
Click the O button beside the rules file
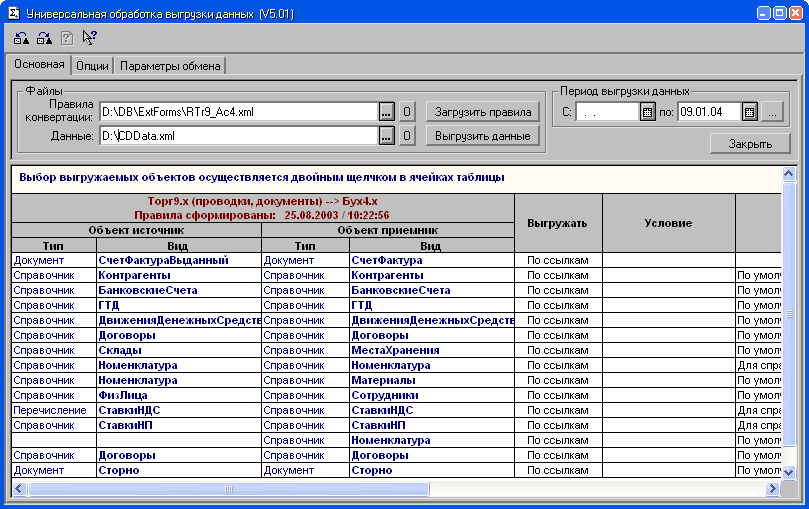click(407, 112)
